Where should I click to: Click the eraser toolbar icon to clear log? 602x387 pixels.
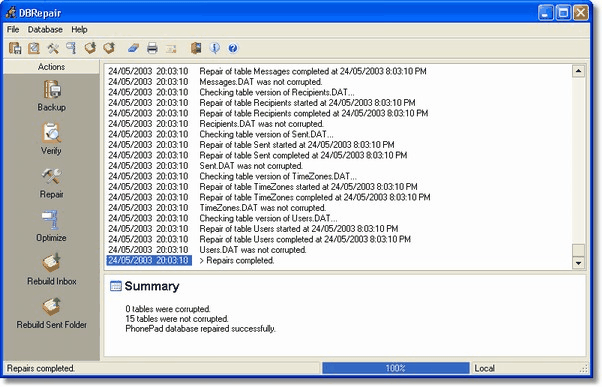click(133, 48)
